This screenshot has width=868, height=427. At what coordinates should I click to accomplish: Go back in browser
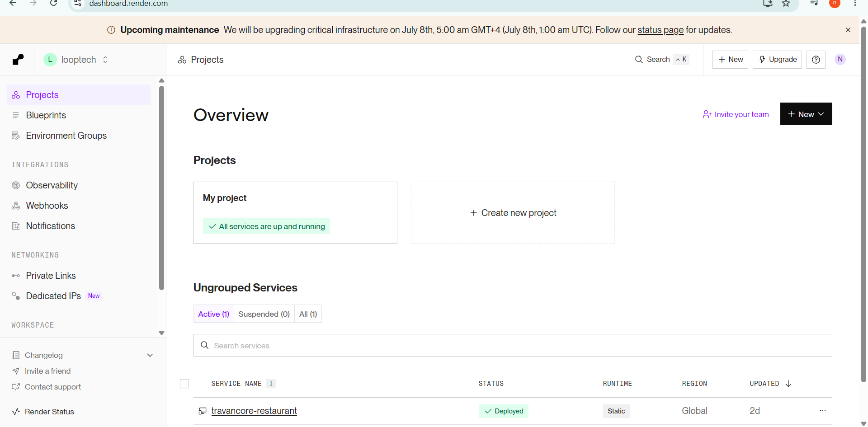(13, 3)
